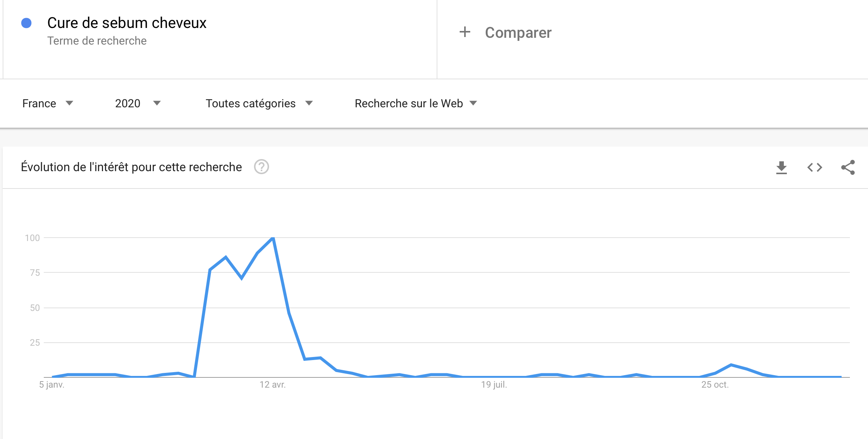Viewport: 868px width, 439px height.
Task: Click the blue dot beside the search term
Action: 26,23
